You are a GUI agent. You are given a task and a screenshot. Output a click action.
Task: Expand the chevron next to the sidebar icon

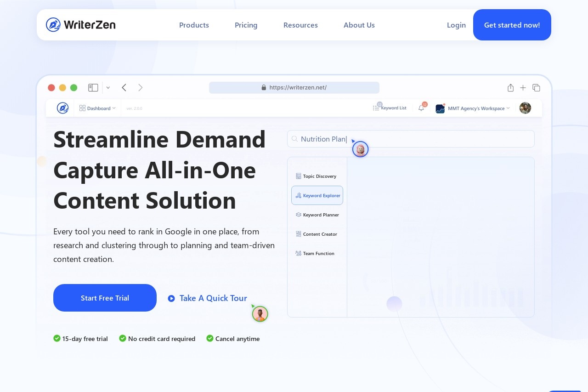click(x=108, y=87)
